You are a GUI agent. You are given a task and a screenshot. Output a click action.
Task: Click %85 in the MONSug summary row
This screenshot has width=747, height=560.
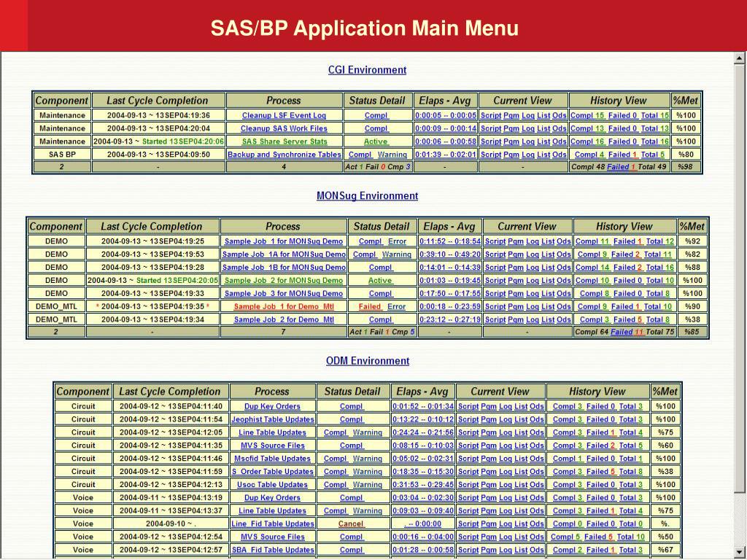click(692, 332)
